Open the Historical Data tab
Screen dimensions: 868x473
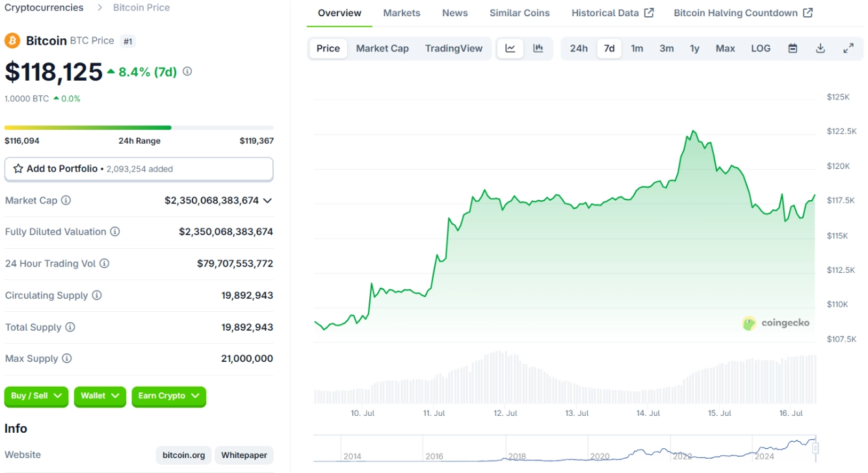click(x=612, y=13)
